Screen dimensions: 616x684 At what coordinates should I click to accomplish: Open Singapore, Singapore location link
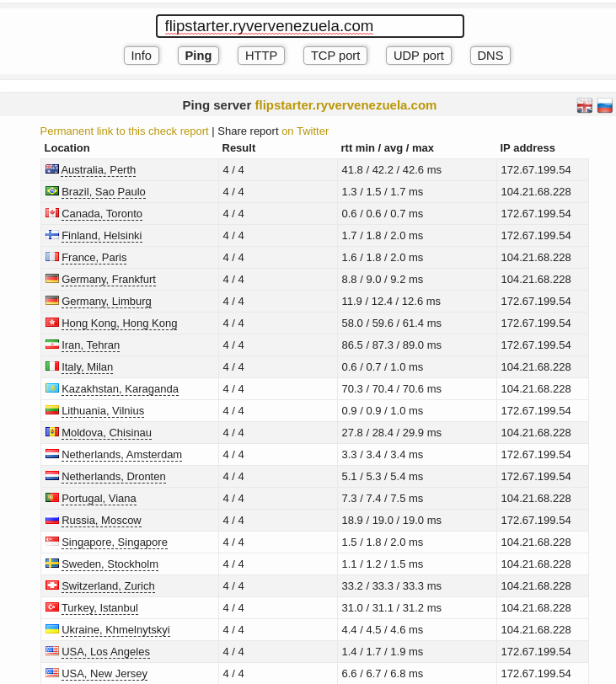point(115,542)
